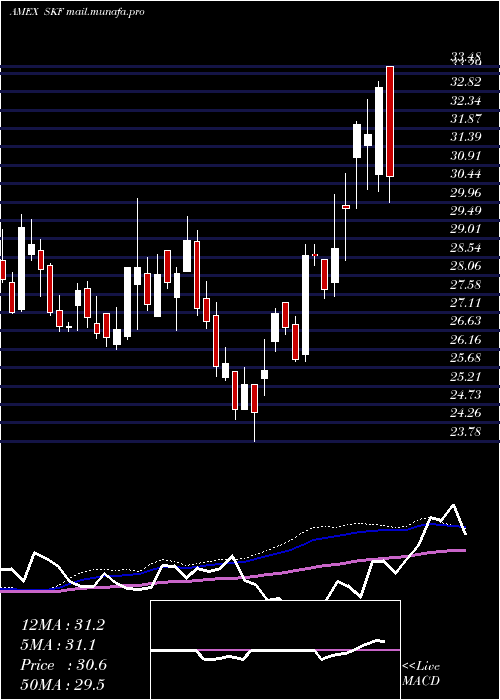Select the 28.06 price axis label
Viewport: 500px width, 700px height.
(x=466, y=266)
